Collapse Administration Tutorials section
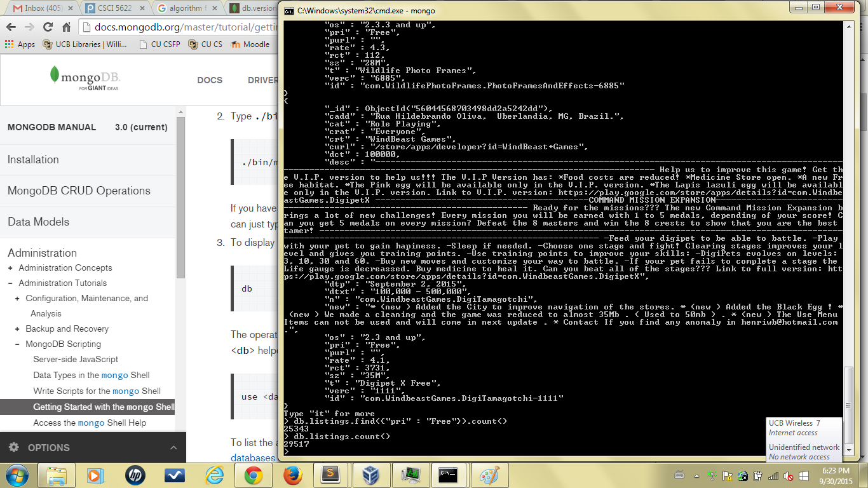 (11, 283)
